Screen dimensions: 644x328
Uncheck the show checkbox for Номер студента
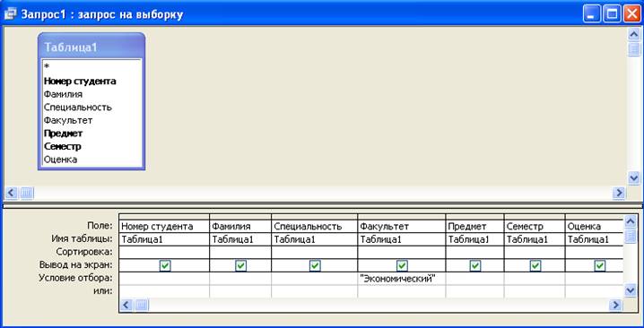coord(165,266)
